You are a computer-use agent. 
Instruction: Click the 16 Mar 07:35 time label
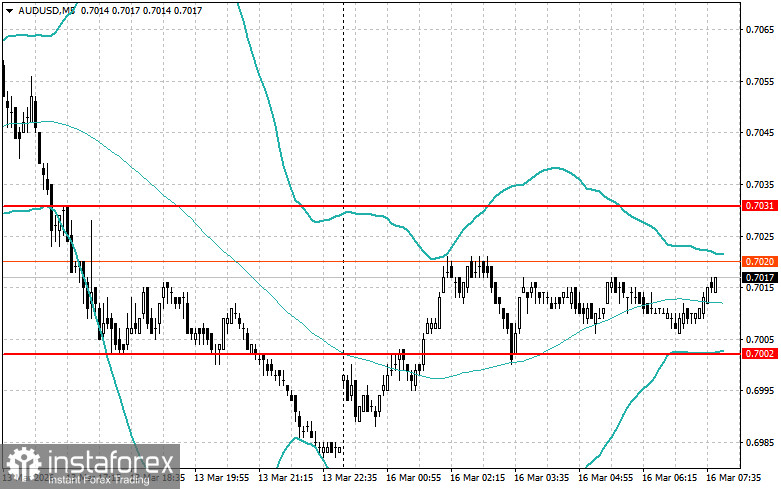[734, 478]
